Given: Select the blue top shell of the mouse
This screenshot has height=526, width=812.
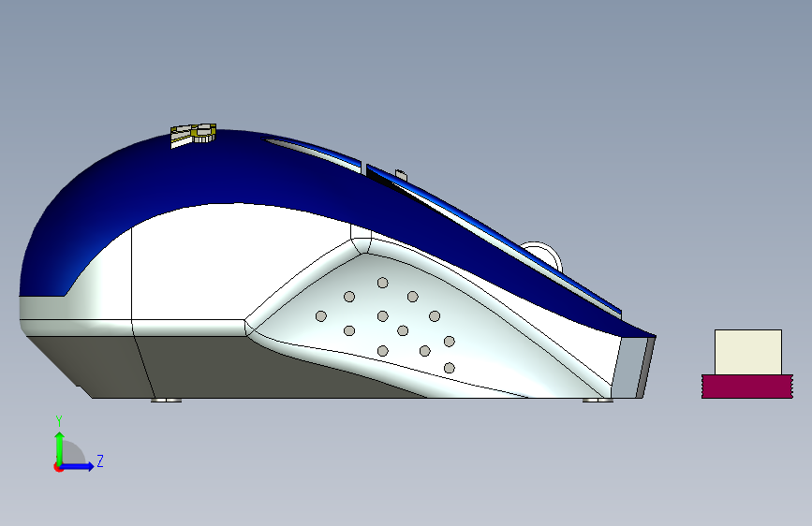Looking at the screenshot, I should (207, 171).
